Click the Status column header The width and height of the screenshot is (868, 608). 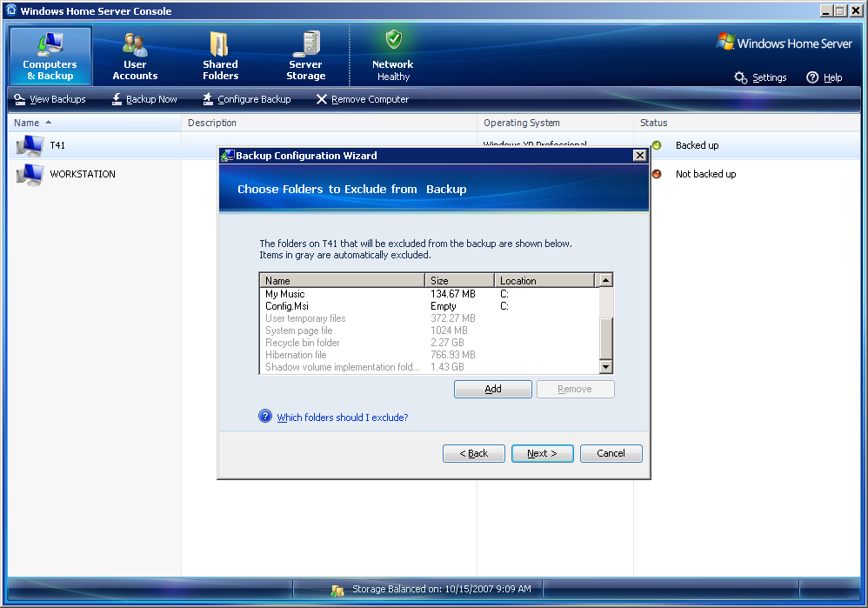pos(747,123)
